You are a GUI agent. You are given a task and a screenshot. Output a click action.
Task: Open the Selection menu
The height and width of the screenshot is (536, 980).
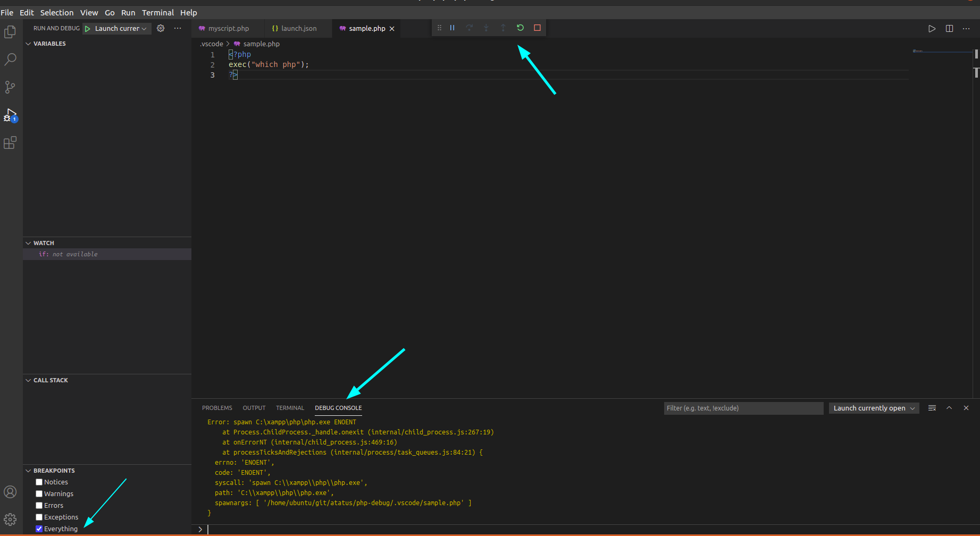coord(57,12)
